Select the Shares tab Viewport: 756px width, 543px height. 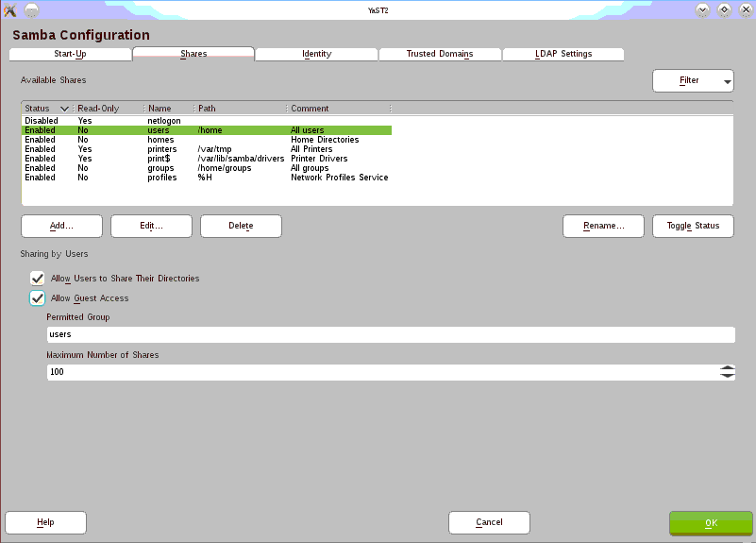(x=193, y=54)
